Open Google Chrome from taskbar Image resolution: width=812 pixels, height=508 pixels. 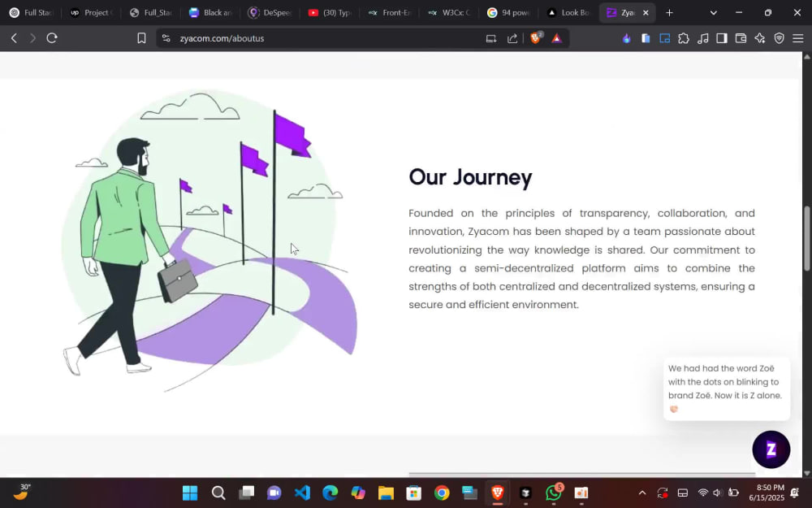pyautogui.click(x=442, y=493)
